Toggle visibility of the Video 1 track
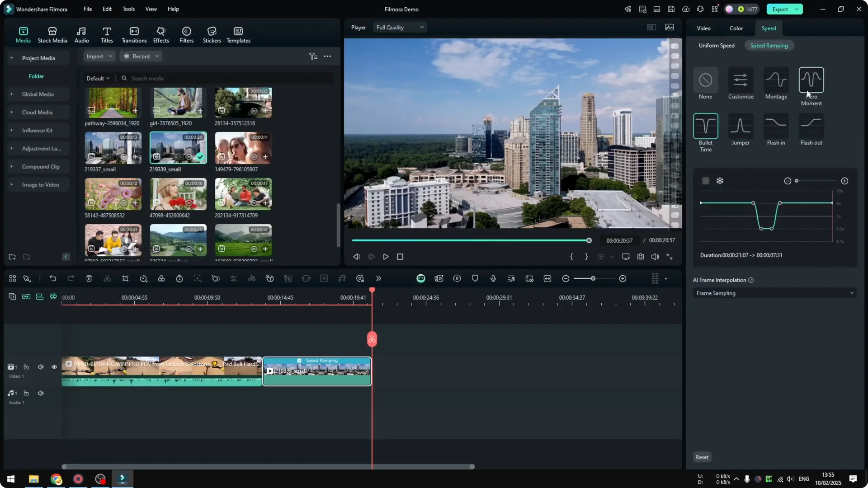Image resolution: width=868 pixels, height=488 pixels. [x=54, y=367]
